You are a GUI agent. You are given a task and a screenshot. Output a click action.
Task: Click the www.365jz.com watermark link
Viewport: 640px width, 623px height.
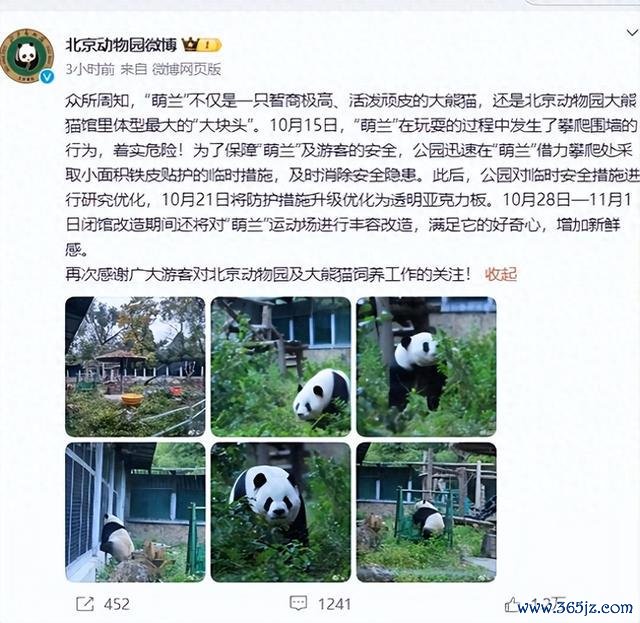(x=576, y=607)
